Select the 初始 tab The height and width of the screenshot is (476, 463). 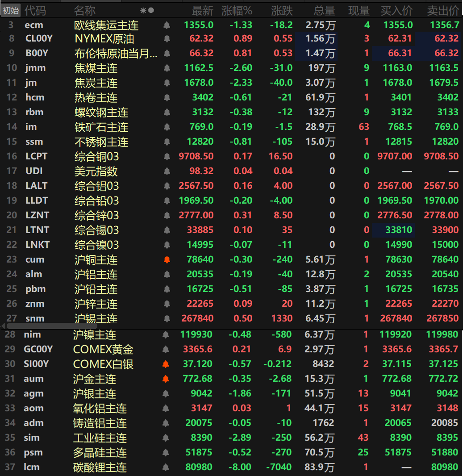point(11,10)
